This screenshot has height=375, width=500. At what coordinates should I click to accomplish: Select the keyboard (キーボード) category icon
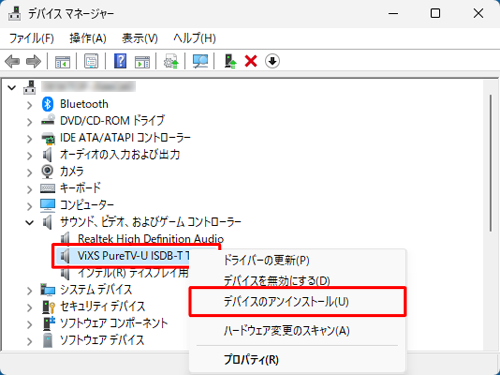click(48, 188)
